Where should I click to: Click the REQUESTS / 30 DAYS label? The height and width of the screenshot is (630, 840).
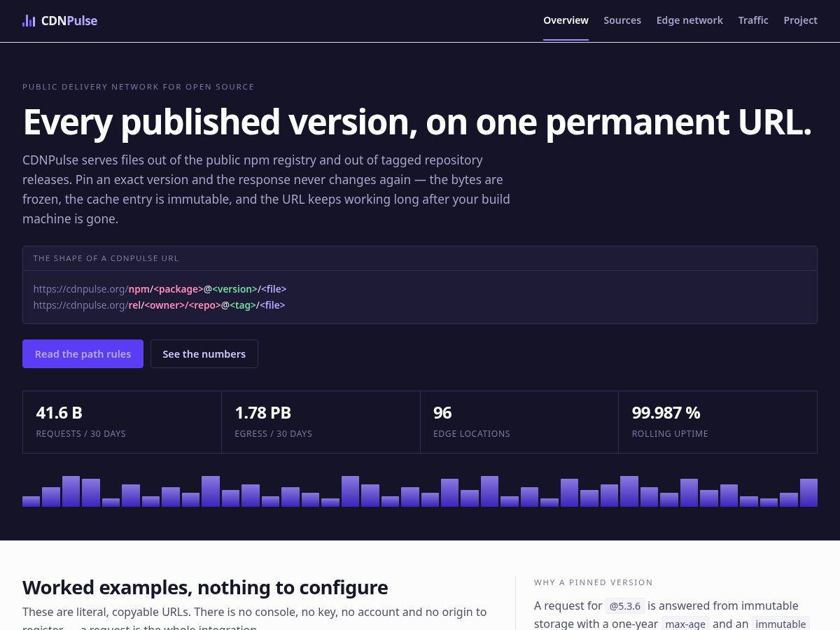(80, 433)
